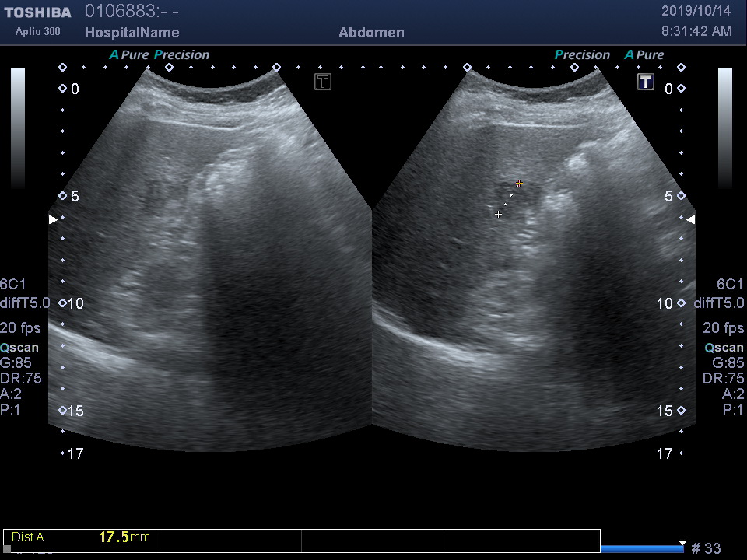The height and width of the screenshot is (560, 747).
Task: Select the lower caliper cross marker
Action: point(498,214)
